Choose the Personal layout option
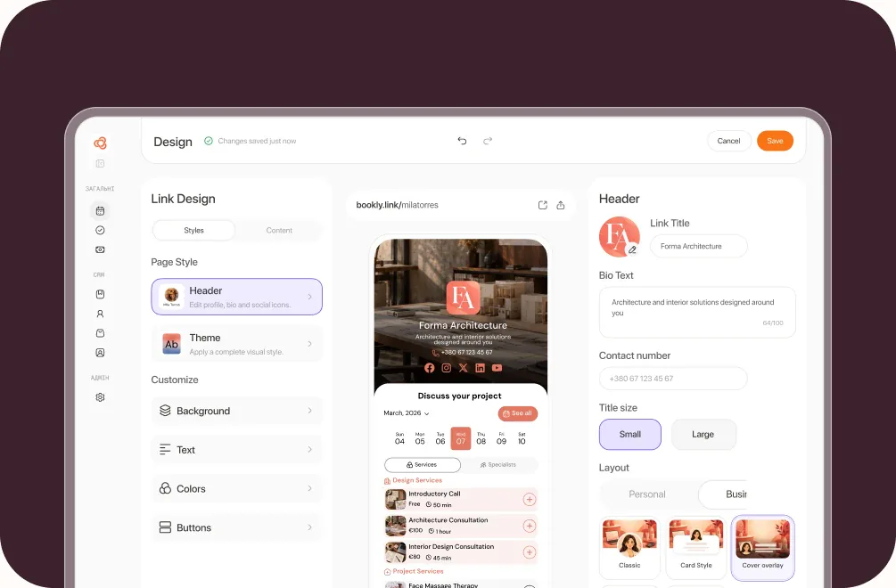This screenshot has width=896, height=588. tap(647, 494)
